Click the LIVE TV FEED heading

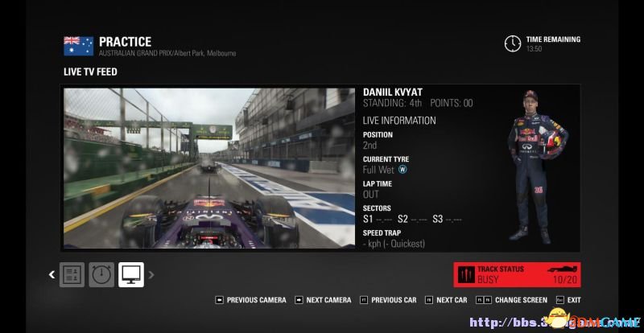coord(90,72)
